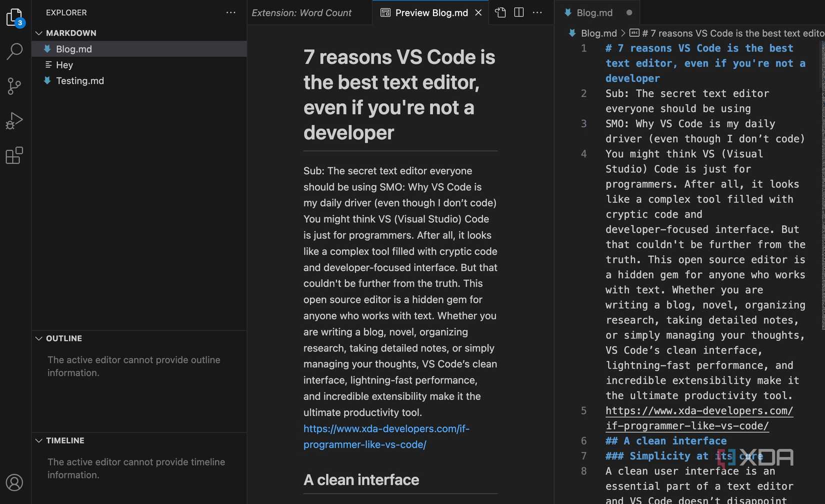The image size is (825, 504).
Task: Split the editor using the Split Editor icon
Action: (x=518, y=12)
